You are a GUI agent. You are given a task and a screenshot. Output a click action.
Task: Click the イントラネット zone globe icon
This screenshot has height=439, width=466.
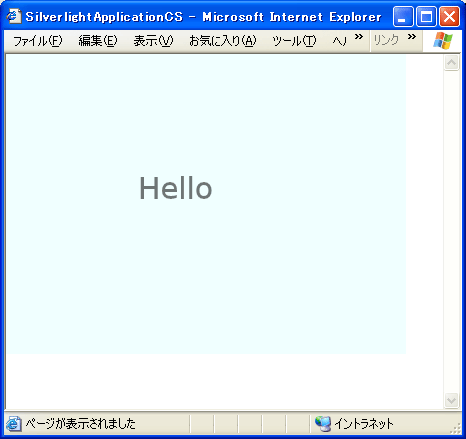[x=323, y=424]
